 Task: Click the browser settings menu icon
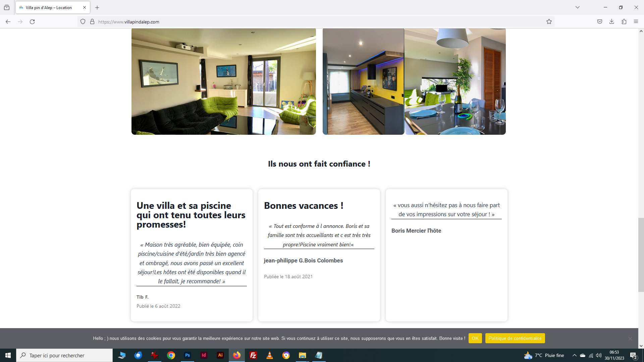(636, 21)
